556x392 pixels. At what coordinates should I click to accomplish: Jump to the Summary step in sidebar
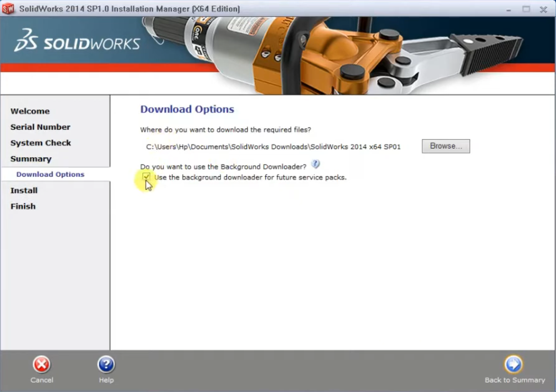(31, 159)
